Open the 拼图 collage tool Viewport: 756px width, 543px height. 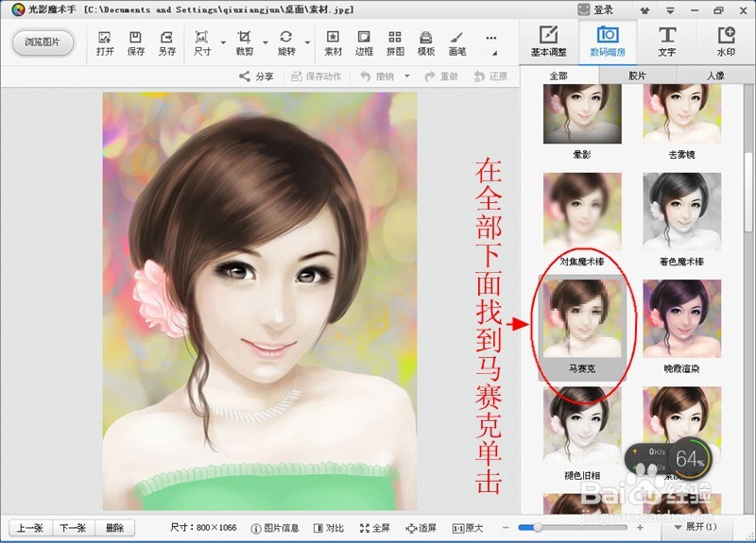click(x=395, y=43)
